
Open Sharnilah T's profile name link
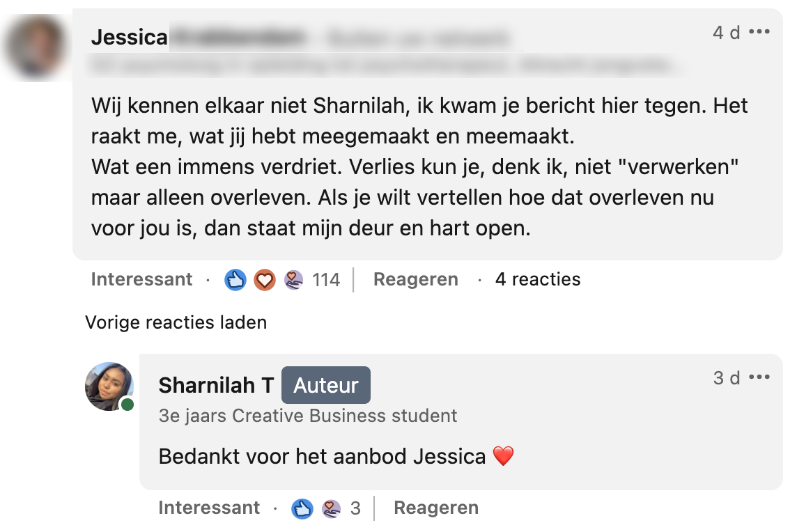[216, 385]
